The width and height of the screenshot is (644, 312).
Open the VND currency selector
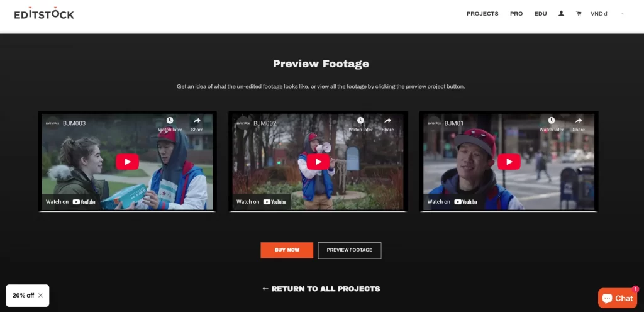tap(607, 14)
